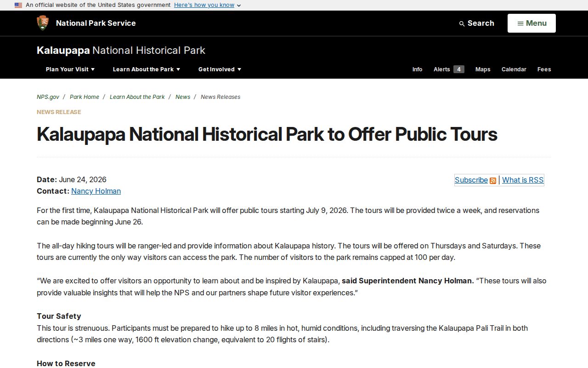This screenshot has width=588, height=368.
Task: Open the Fees link
Action: point(544,69)
